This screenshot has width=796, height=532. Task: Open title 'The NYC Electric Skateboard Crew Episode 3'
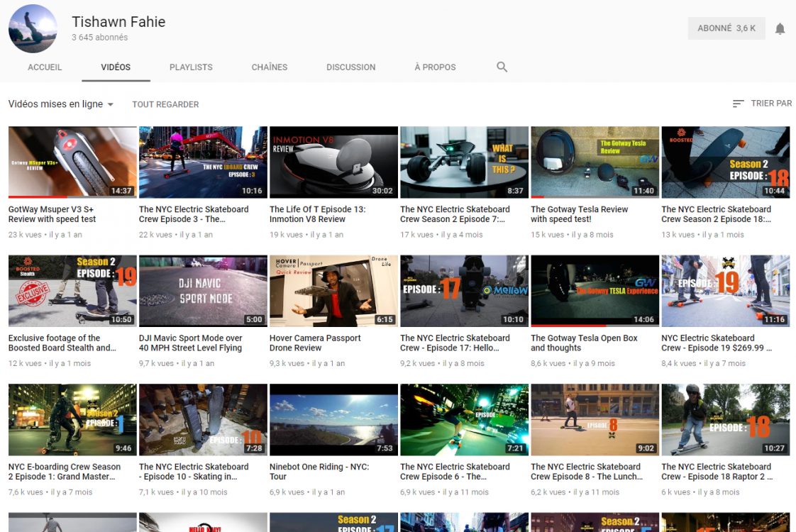[194, 214]
